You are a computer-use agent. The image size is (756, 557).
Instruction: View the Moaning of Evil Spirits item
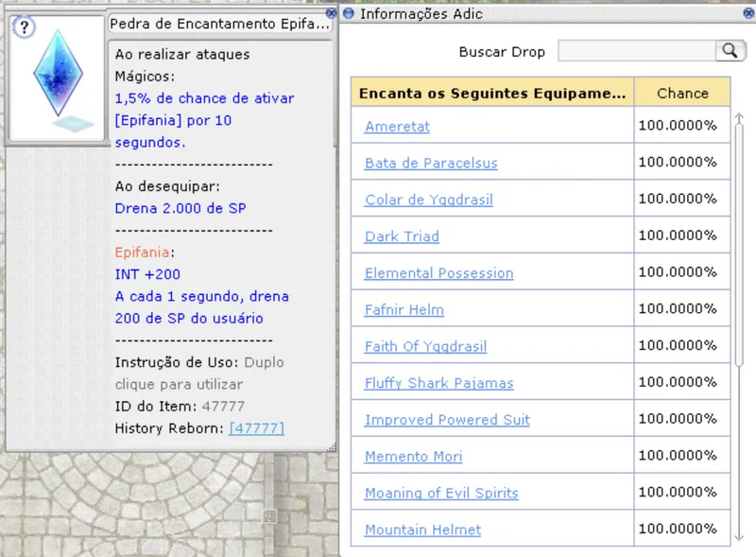click(441, 494)
